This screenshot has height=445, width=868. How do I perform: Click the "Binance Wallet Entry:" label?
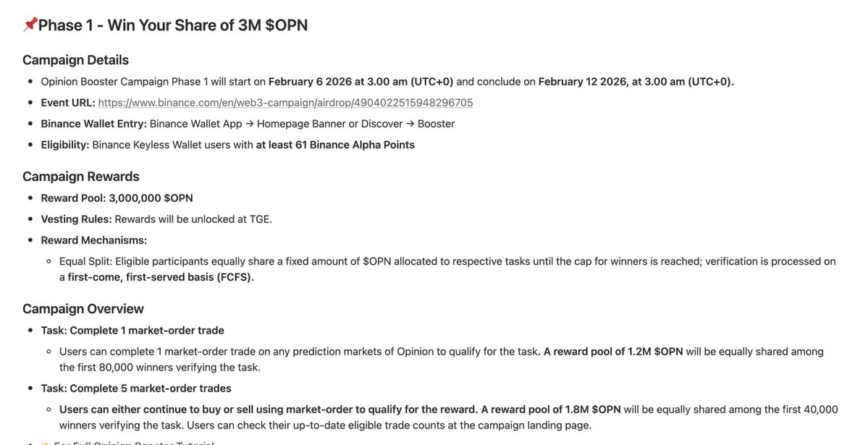point(93,124)
